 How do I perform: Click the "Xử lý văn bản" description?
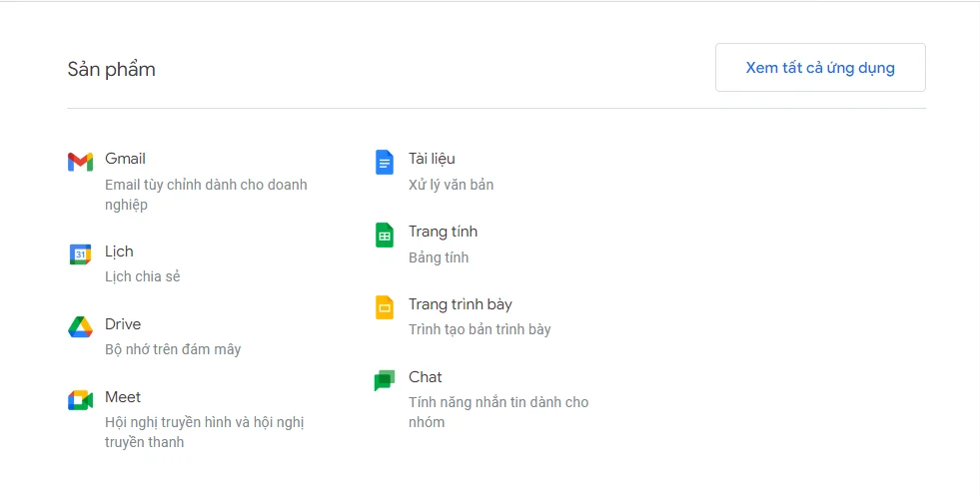tap(452, 185)
